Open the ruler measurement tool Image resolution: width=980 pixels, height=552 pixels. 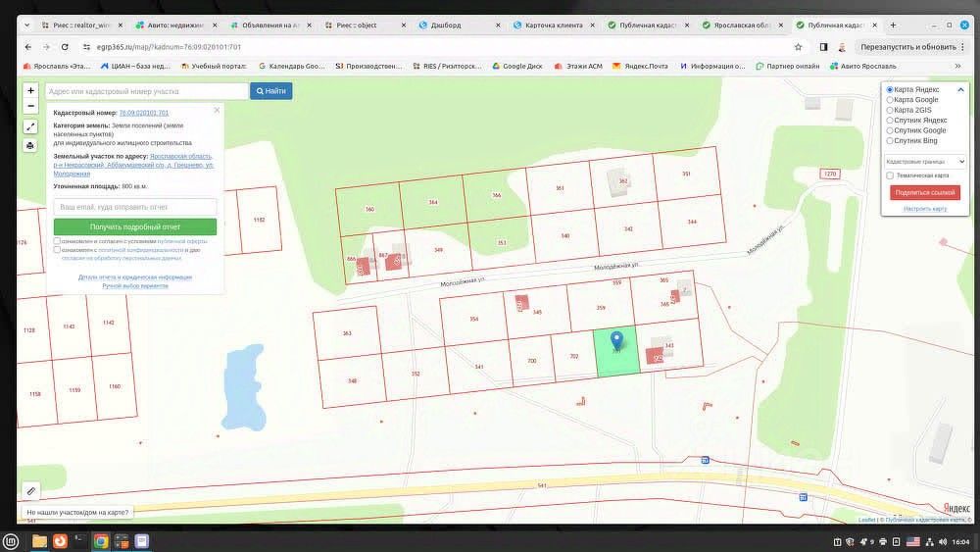click(31, 491)
